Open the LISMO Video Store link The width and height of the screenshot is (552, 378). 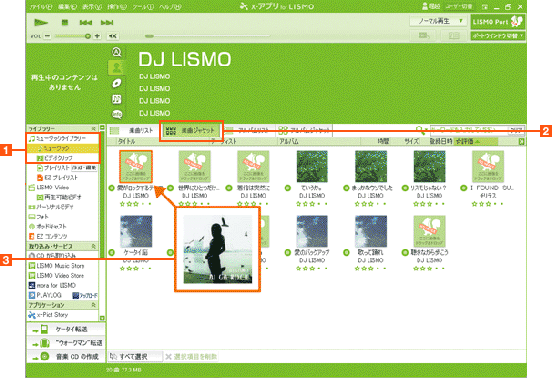coord(56,276)
